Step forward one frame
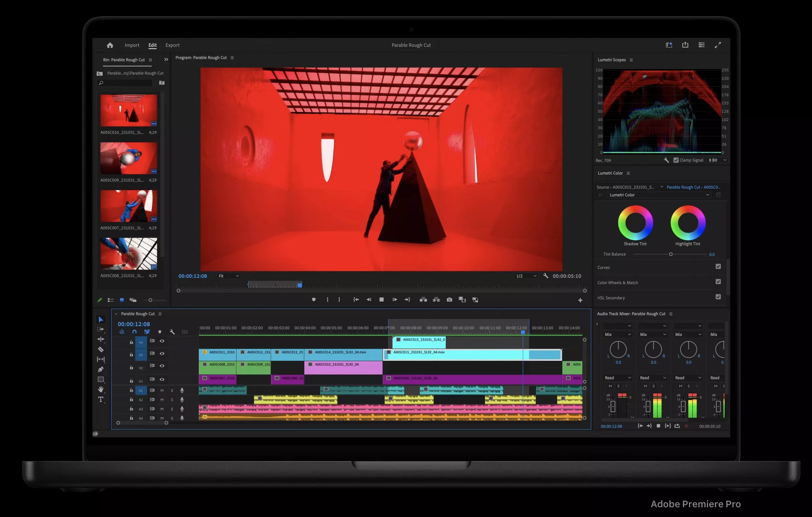This screenshot has width=812, height=517. [x=395, y=300]
